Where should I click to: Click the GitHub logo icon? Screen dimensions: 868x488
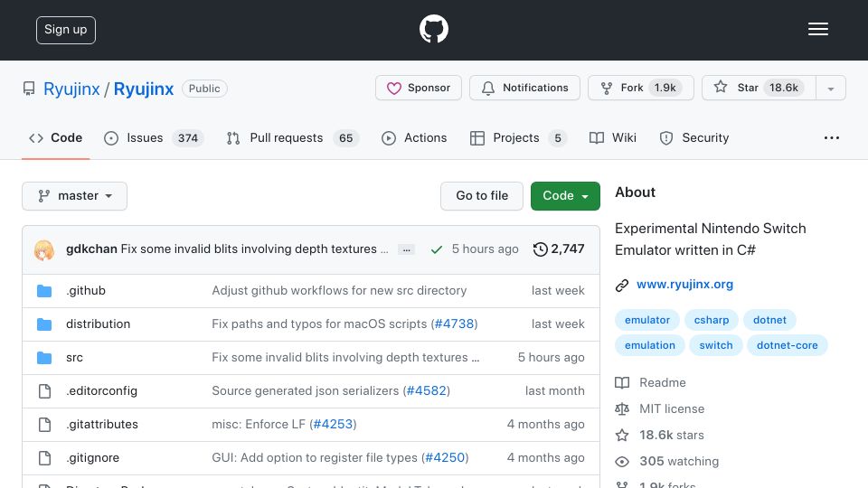(433, 29)
